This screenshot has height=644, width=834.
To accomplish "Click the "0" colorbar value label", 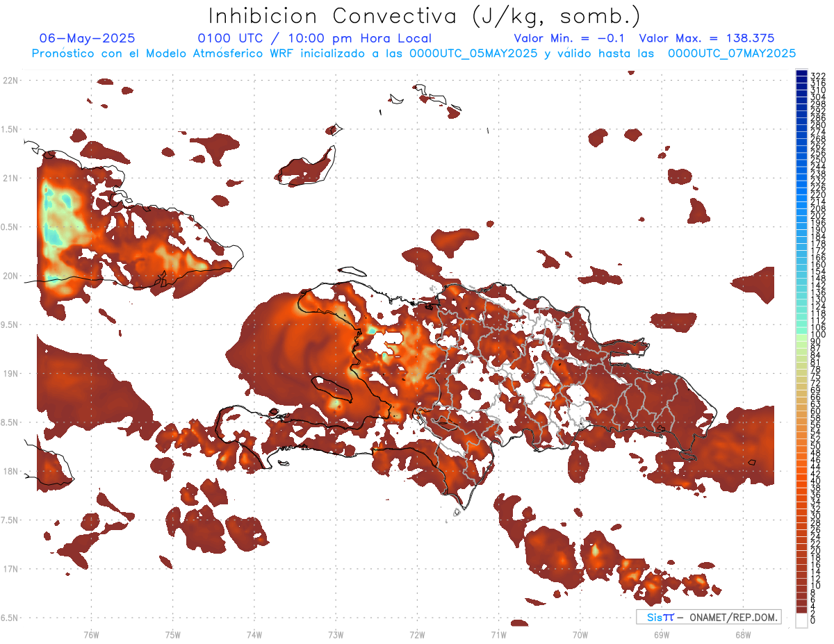I will pyautogui.click(x=813, y=620).
